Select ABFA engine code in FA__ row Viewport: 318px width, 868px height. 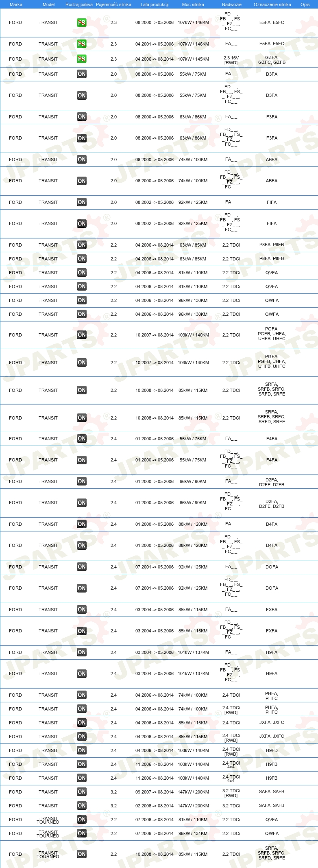(x=272, y=160)
